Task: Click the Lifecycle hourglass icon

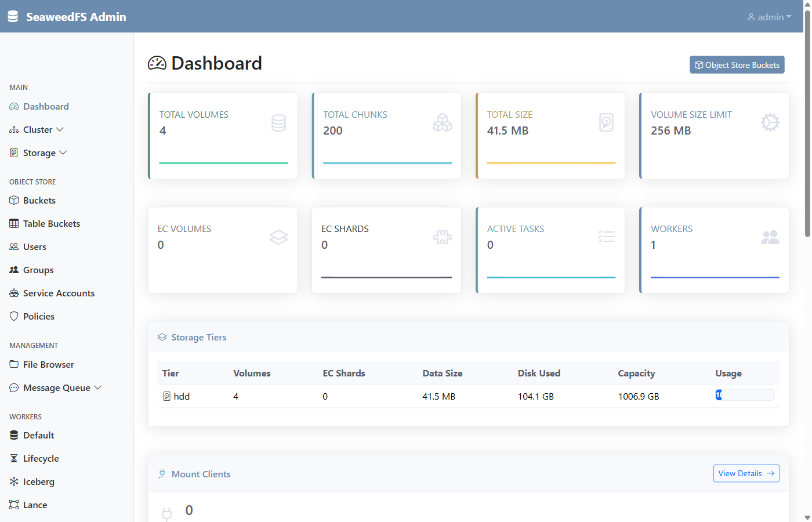Action: tap(14, 459)
